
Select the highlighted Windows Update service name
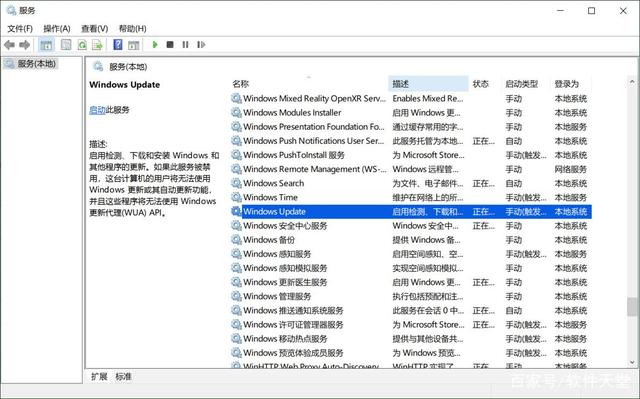[274, 211]
